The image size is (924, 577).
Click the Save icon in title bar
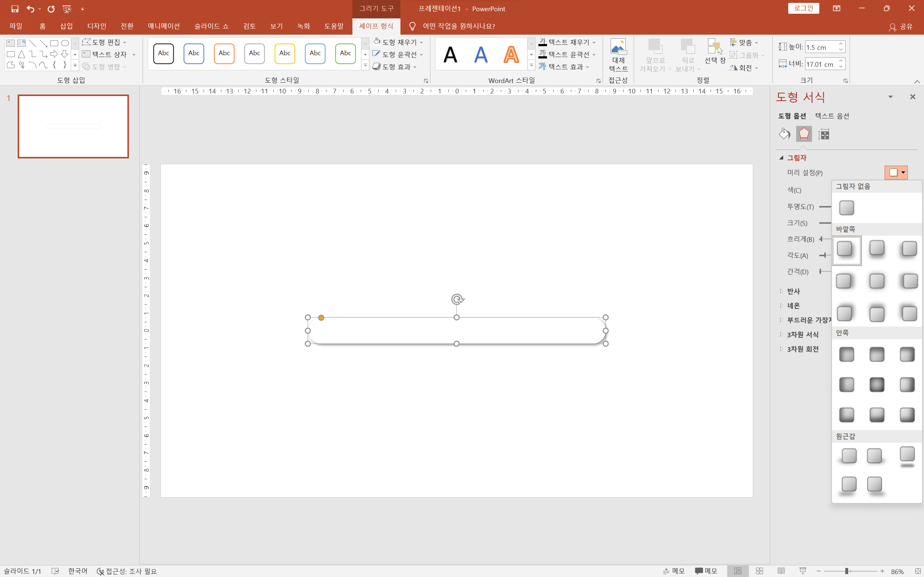click(x=14, y=8)
